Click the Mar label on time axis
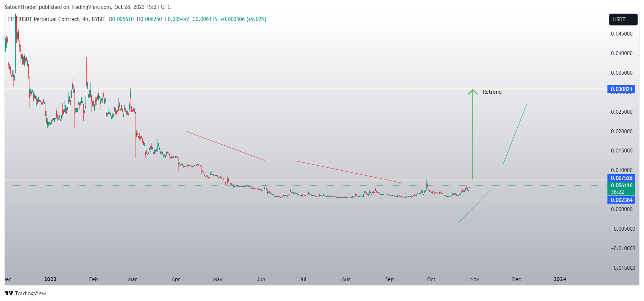 click(132, 279)
